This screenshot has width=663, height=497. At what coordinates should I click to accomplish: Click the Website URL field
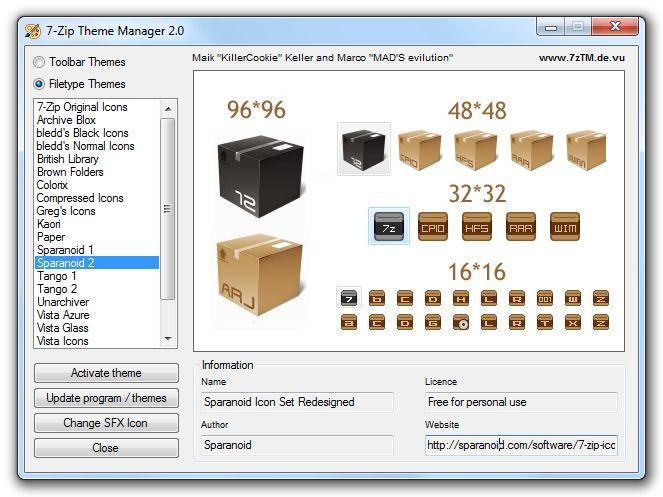pyautogui.click(x=521, y=445)
